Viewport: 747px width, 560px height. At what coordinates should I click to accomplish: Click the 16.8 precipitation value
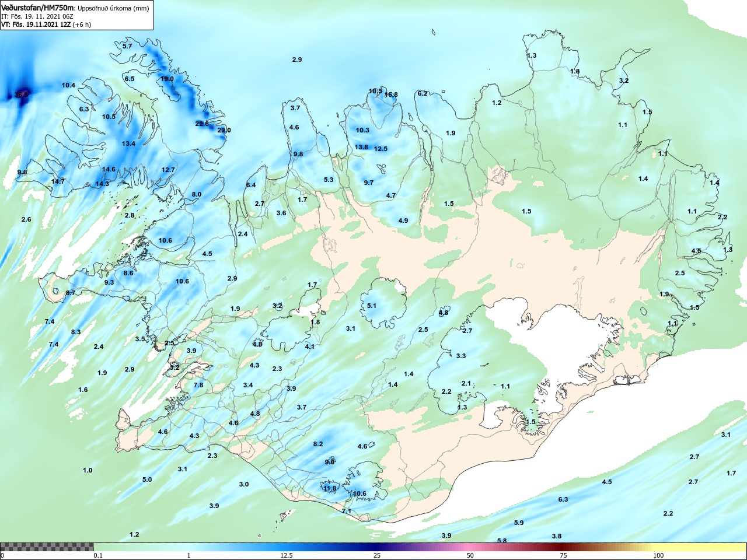click(x=391, y=94)
